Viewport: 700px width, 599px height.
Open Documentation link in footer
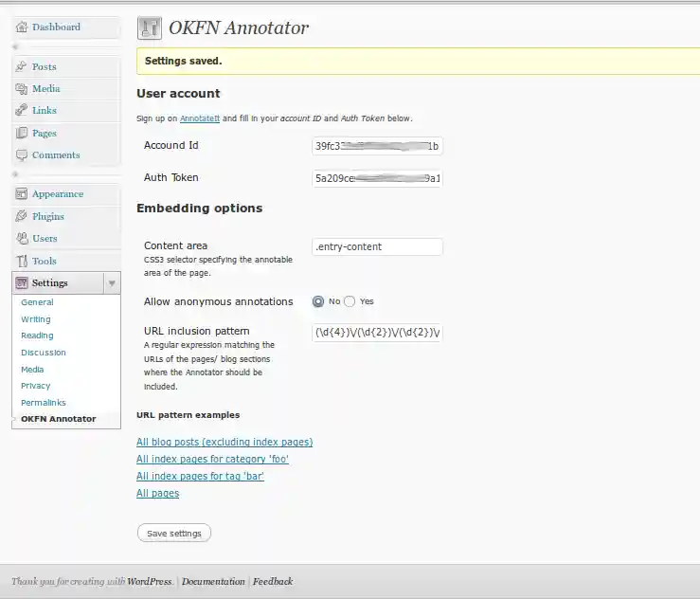click(x=213, y=582)
